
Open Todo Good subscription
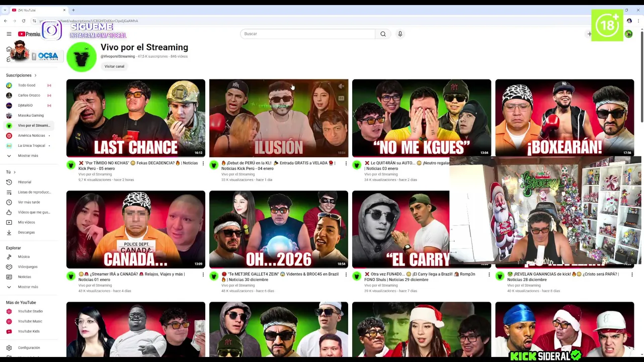(x=29, y=85)
